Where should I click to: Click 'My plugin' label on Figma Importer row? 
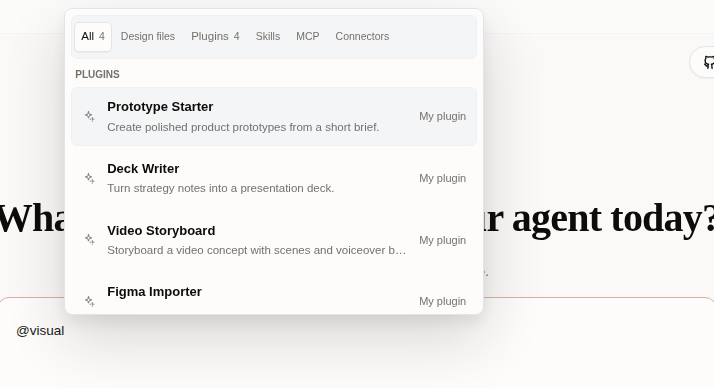click(x=443, y=301)
